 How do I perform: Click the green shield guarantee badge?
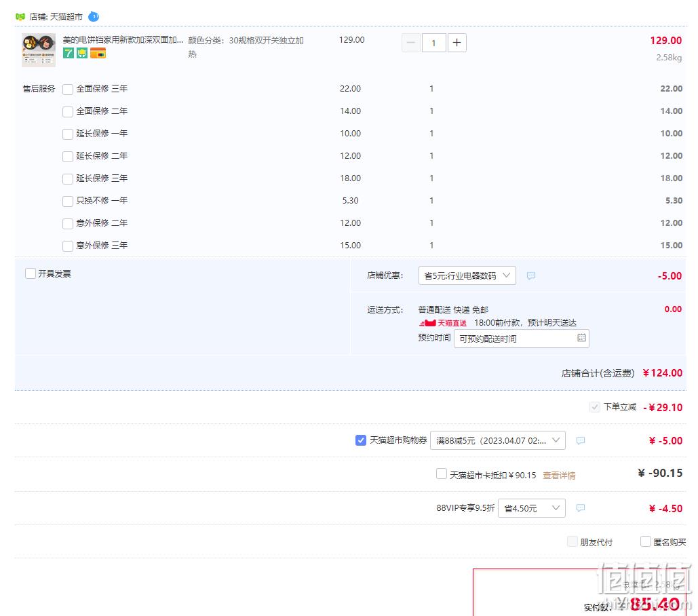pyautogui.click(x=82, y=54)
